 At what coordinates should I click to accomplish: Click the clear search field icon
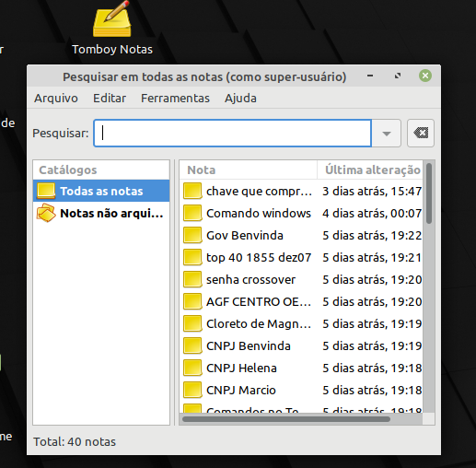click(x=421, y=134)
